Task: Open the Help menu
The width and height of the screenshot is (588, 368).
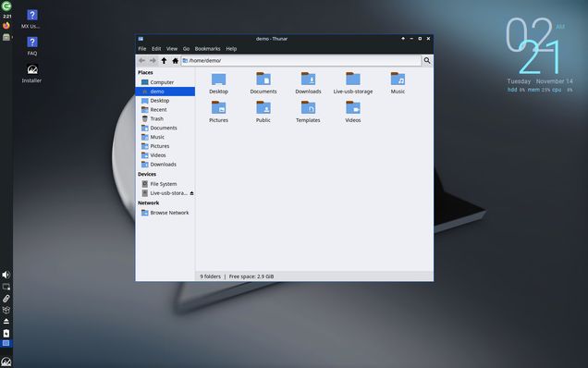Action: [231, 49]
